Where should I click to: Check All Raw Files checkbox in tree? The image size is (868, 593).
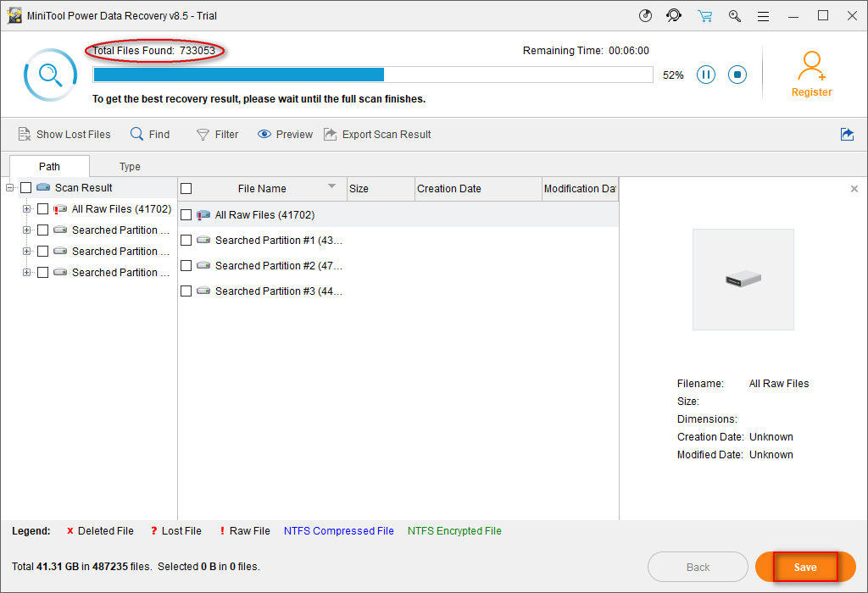point(42,209)
